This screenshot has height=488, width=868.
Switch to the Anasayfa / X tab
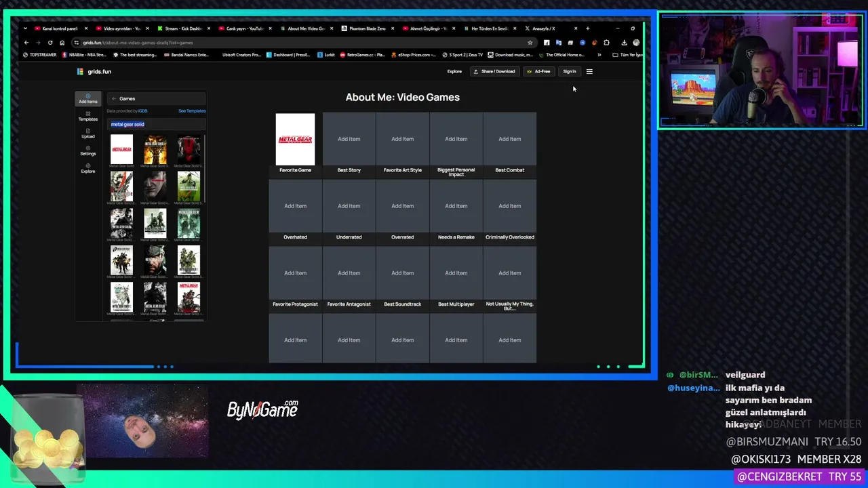tap(551, 28)
